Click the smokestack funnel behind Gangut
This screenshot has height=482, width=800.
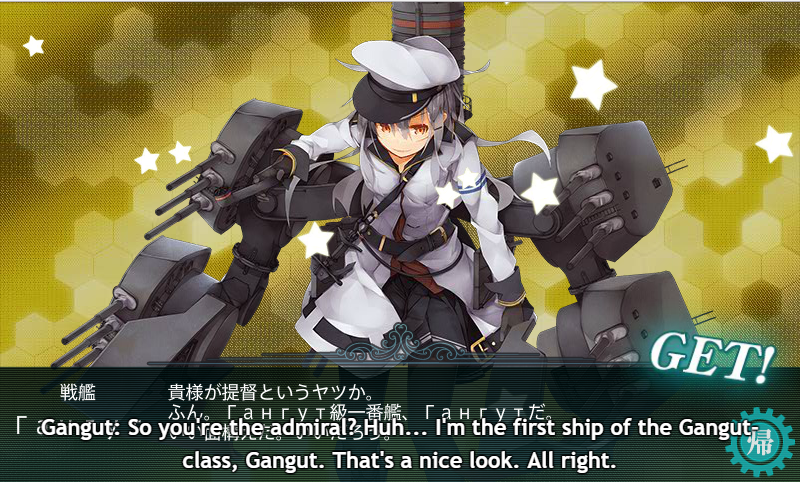pos(428,31)
